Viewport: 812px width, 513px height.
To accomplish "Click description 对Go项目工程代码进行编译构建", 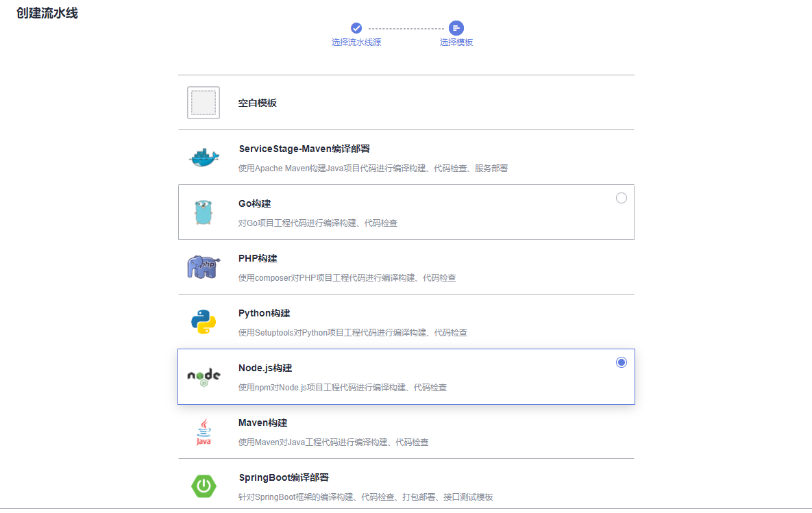I will [x=318, y=223].
